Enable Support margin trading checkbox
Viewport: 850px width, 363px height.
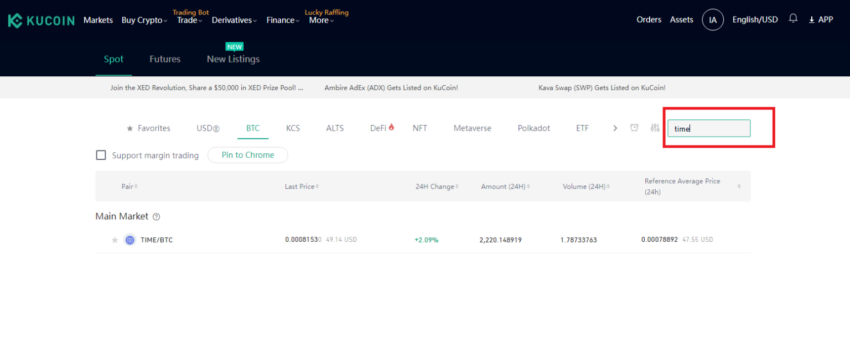(x=101, y=155)
